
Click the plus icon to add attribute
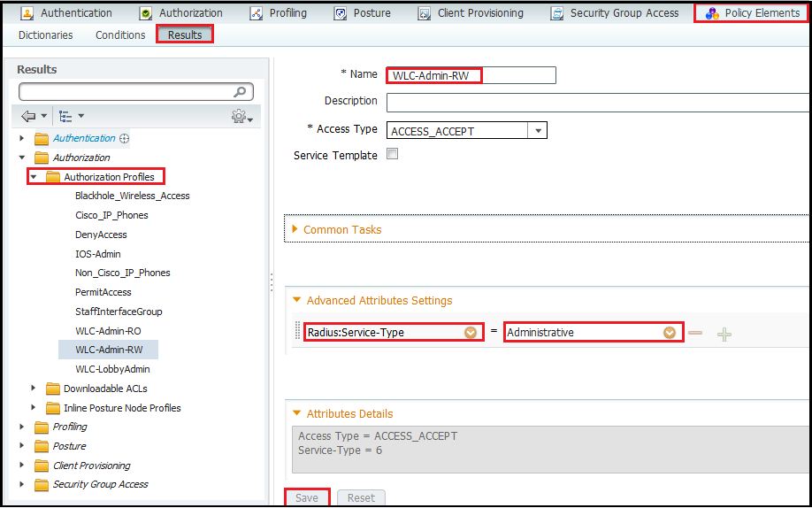pyautogui.click(x=724, y=334)
